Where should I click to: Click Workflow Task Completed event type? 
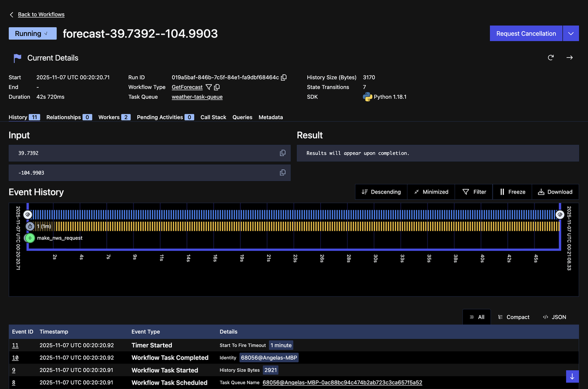pyautogui.click(x=170, y=357)
